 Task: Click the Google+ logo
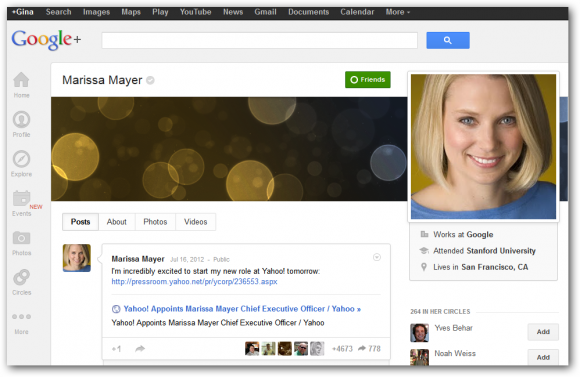point(46,39)
